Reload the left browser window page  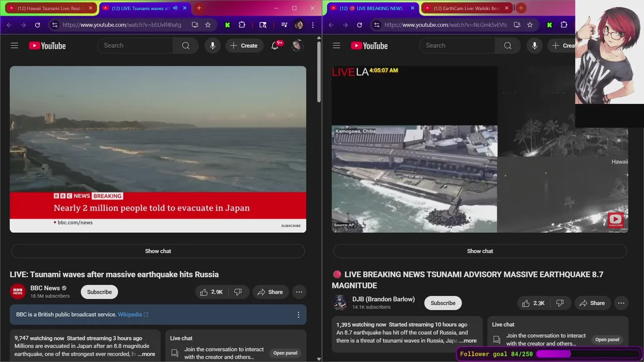coord(37,25)
